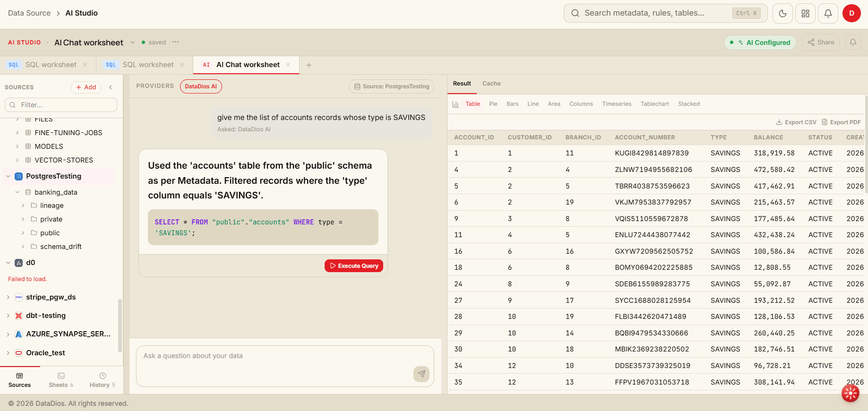The width and height of the screenshot is (868, 411).
Task: Open notifications bell in top bar
Action: pyautogui.click(x=828, y=13)
